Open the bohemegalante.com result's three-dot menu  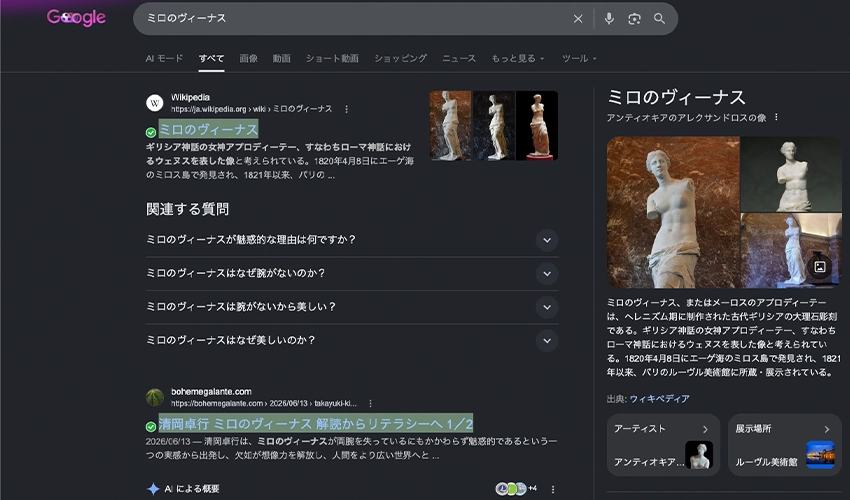pyautogui.click(x=370, y=403)
